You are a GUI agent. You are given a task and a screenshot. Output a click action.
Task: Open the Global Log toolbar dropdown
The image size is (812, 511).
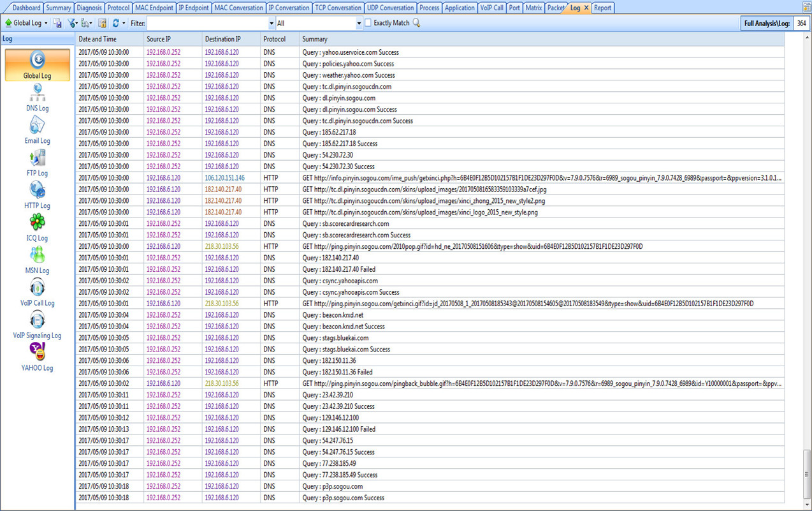(x=25, y=23)
